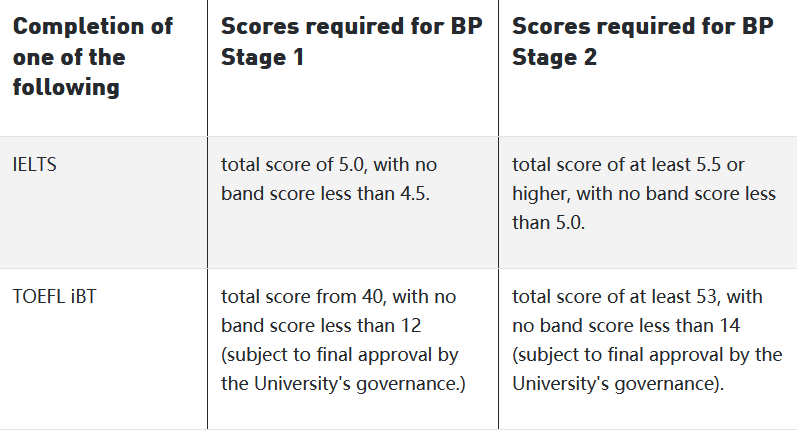797x430 pixels.
Task: Click the TOEFL iBT row label
Action: [x=50, y=296]
